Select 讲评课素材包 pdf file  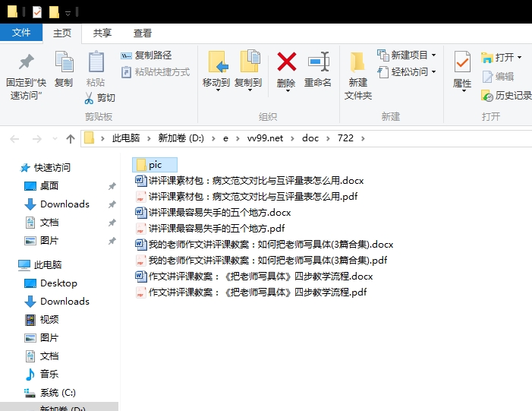[x=247, y=197]
